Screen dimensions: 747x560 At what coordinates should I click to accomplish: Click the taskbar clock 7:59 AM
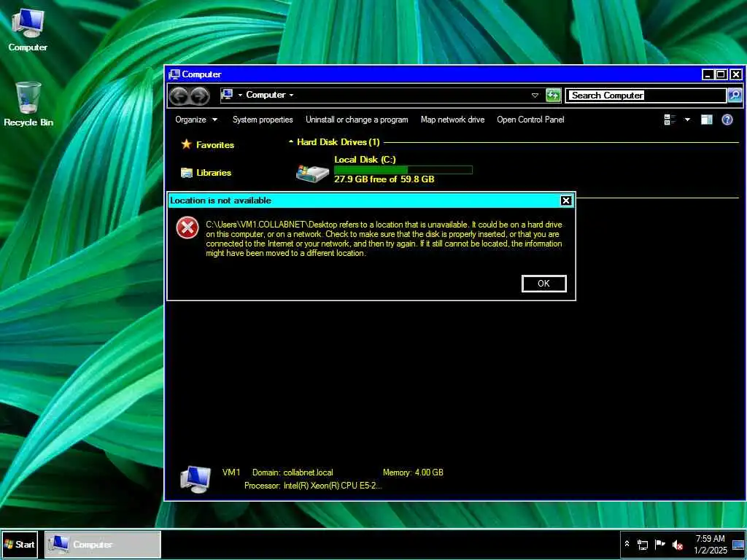click(710, 539)
